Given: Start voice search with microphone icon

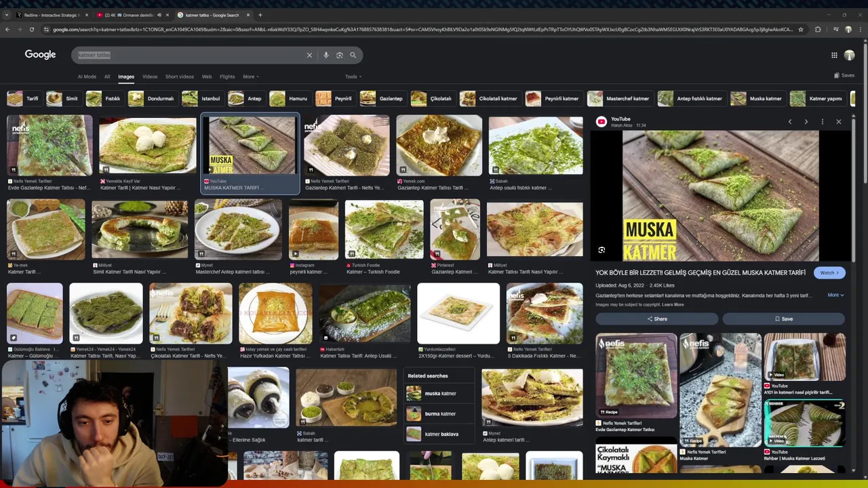Looking at the screenshot, I should (326, 55).
